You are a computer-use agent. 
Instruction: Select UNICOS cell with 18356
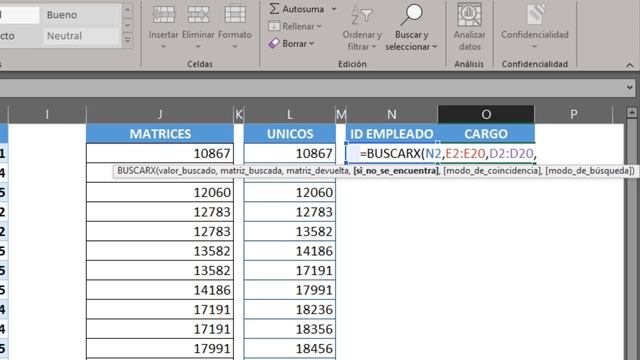pyautogui.click(x=290, y=329)
